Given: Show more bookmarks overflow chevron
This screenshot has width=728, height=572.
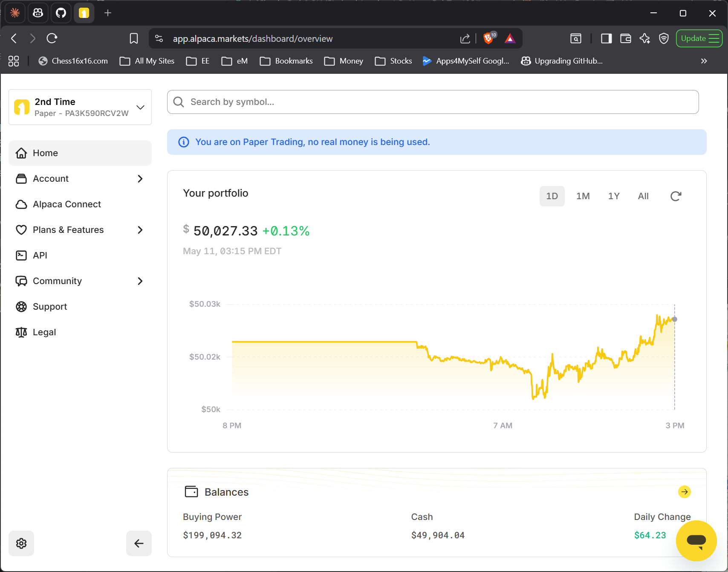Looking at the screenshot, I should [x=704, y=61].
